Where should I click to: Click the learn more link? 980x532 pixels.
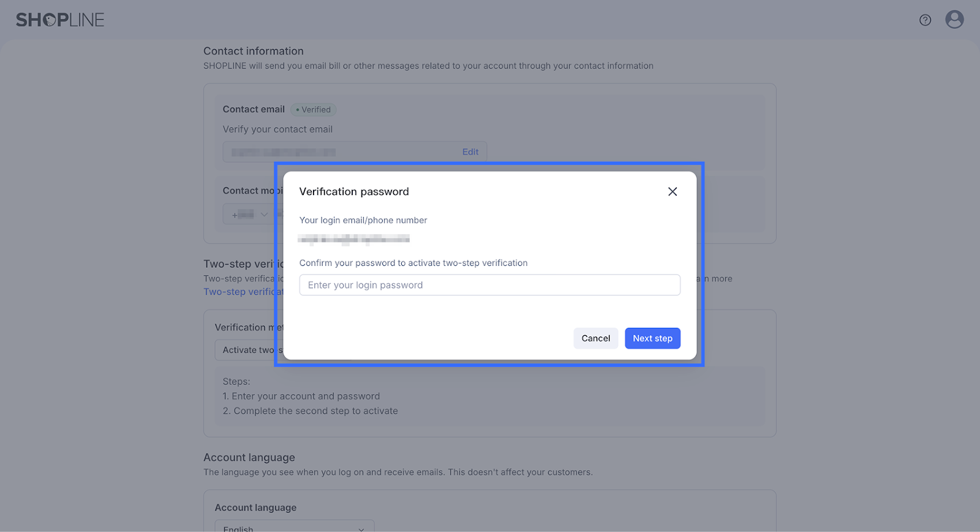point(718,279)
